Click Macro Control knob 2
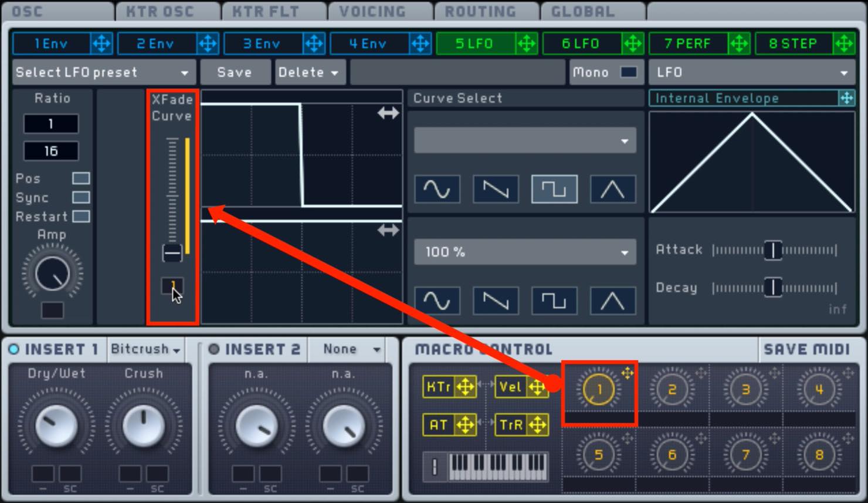The width and height of the screenshot is (868, 503). (x=672, y=389)
